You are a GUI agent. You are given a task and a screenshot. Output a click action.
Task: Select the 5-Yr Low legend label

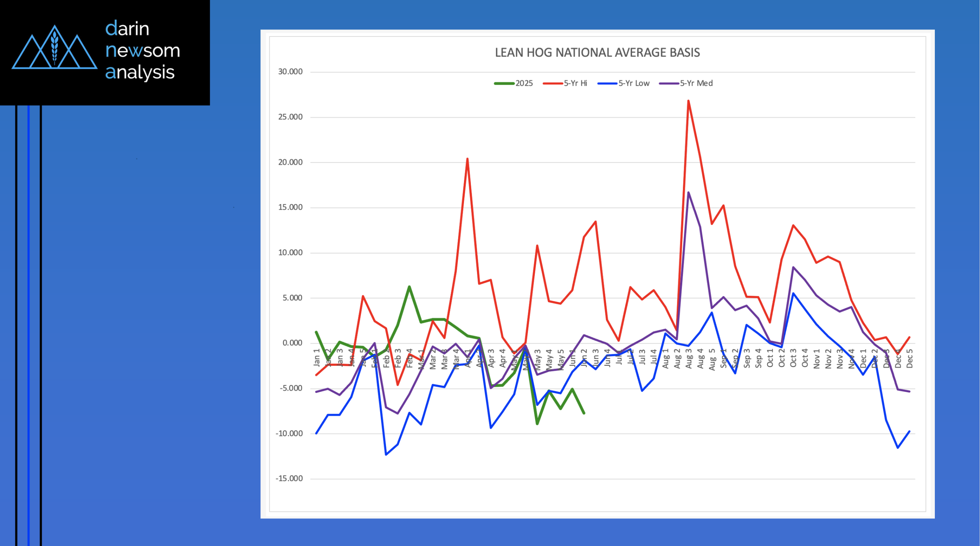[x=634, y=83]
